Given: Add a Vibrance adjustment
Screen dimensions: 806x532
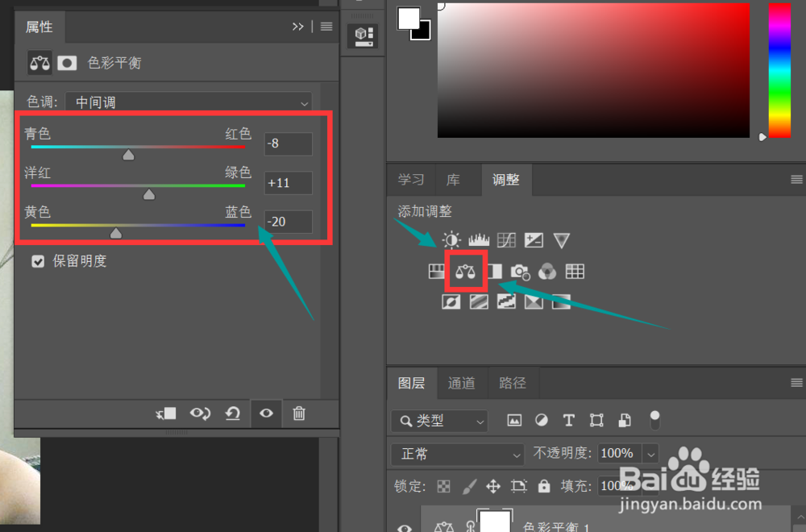Looking at the screenshot, I should 561,240.
